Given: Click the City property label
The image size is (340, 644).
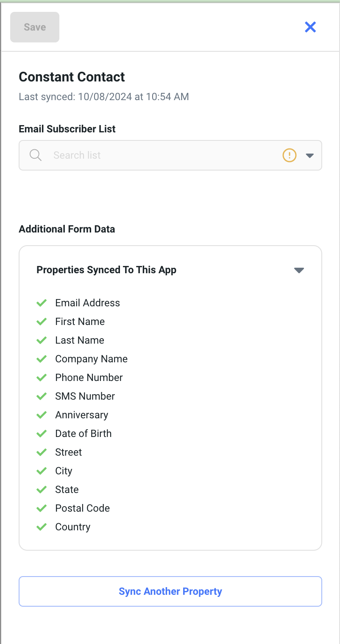Looking at the screenshot, I should tap(64, 471).
